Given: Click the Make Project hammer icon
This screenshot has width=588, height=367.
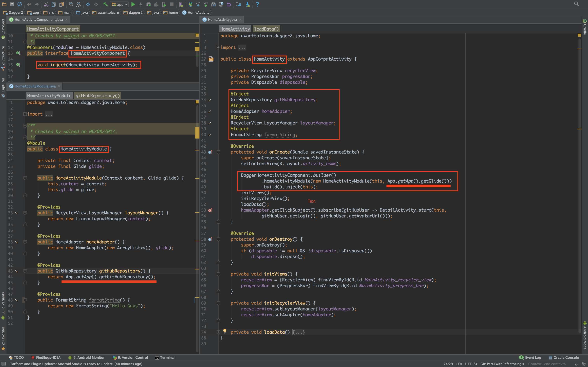Looking at the screenshot, I should coord(105,4).
